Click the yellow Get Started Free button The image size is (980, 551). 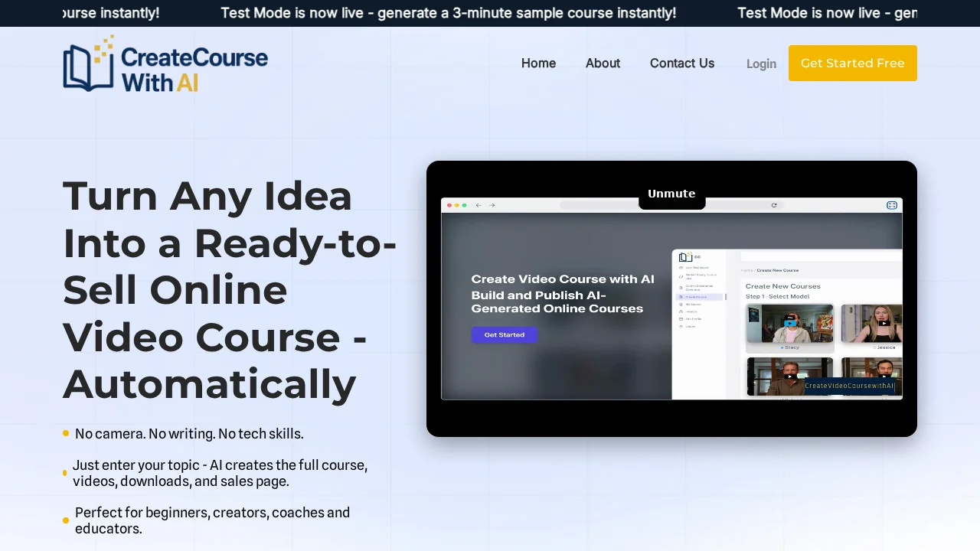852,64
